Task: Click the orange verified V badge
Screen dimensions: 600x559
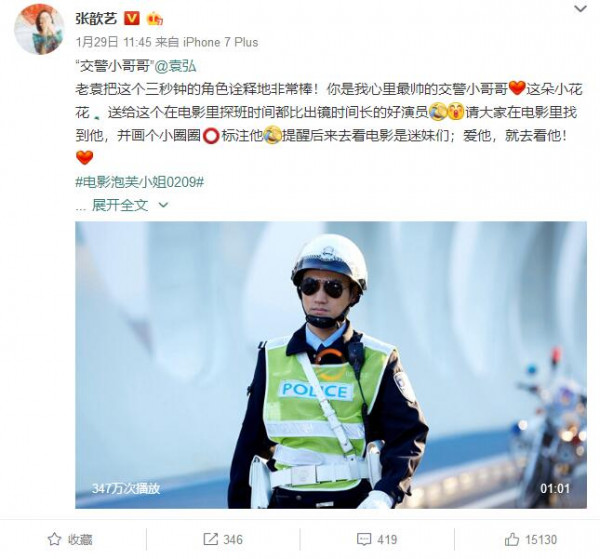Action: click(x=132, y=18)
